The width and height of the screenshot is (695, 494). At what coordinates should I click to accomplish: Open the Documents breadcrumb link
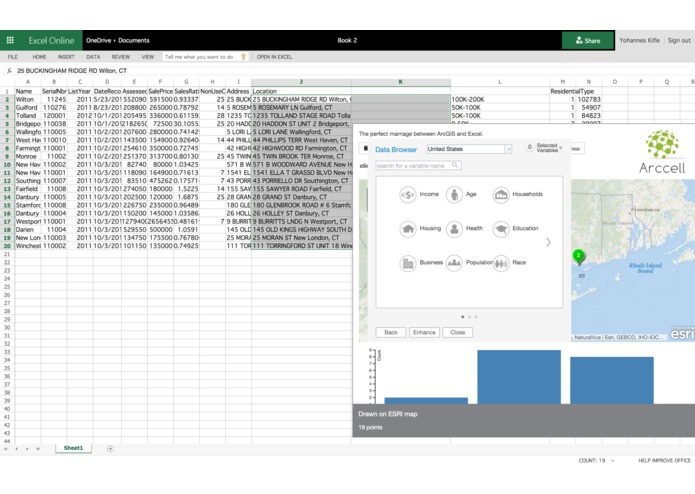[134, 40]
